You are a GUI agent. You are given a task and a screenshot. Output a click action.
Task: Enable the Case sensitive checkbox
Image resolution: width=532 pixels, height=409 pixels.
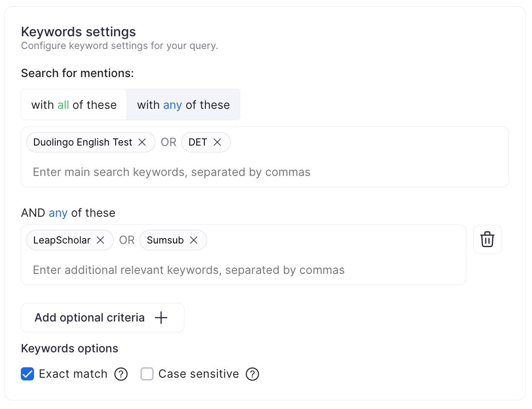(x=147, y=374)
